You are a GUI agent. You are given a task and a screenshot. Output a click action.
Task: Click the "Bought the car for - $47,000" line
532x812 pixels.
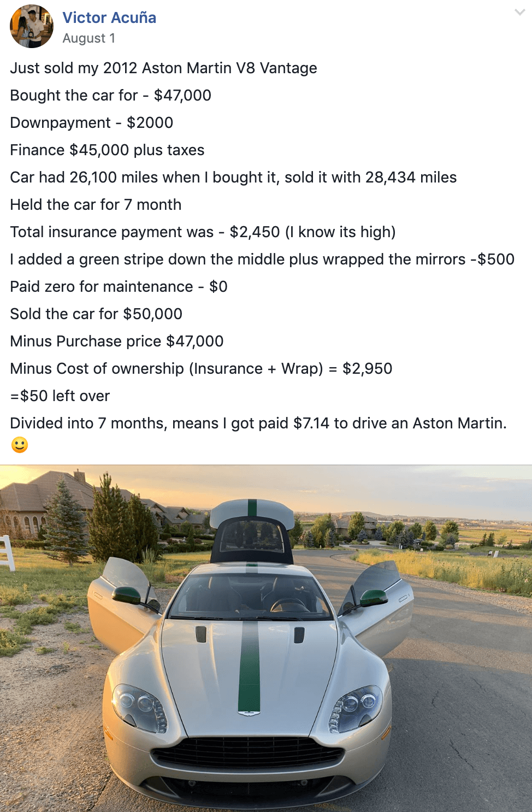(x=110, y=96)
